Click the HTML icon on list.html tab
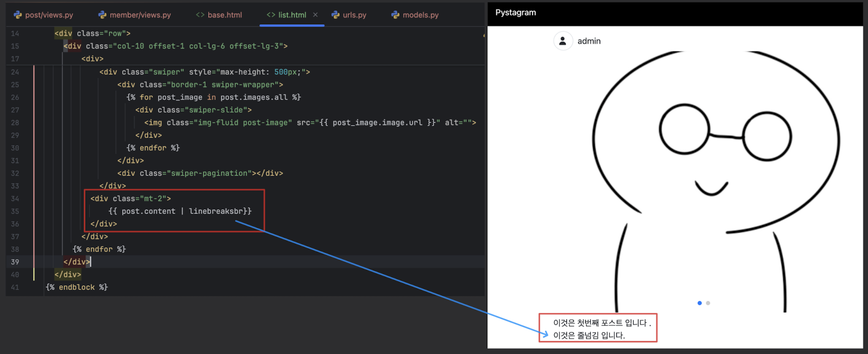This screenshot has width=868, height=354. tap(271, 15)
